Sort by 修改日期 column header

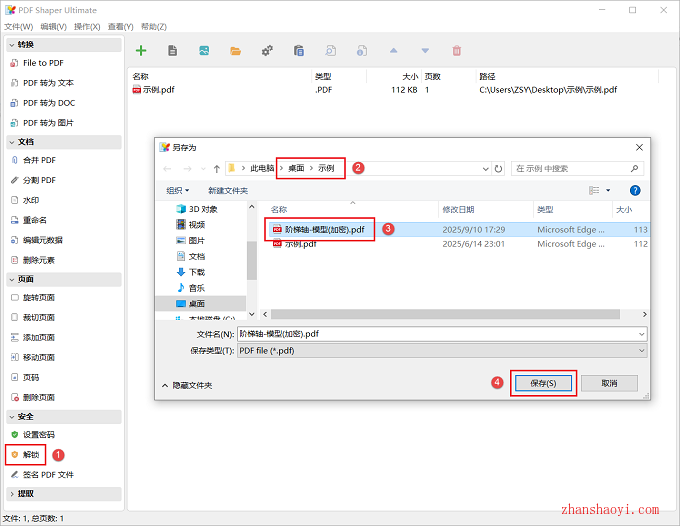458,210
